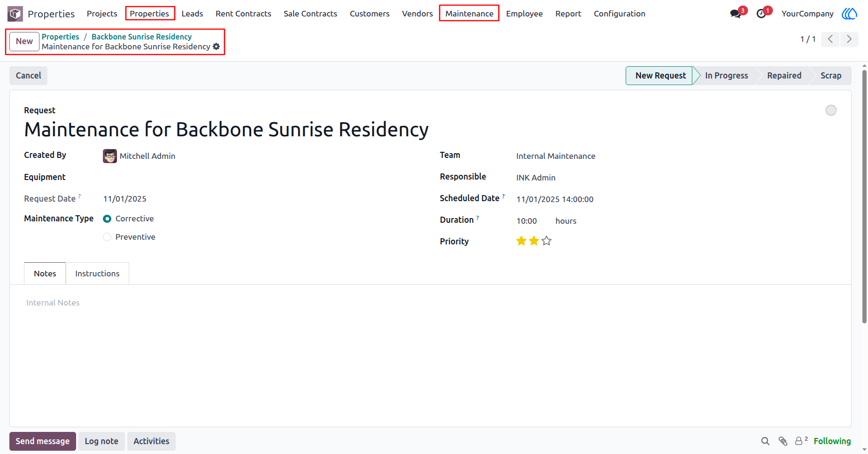Image resolution: width=868 pixels, height=454 pixels.
Task: Click the Internal Notes text area
Action: [430, 303]
